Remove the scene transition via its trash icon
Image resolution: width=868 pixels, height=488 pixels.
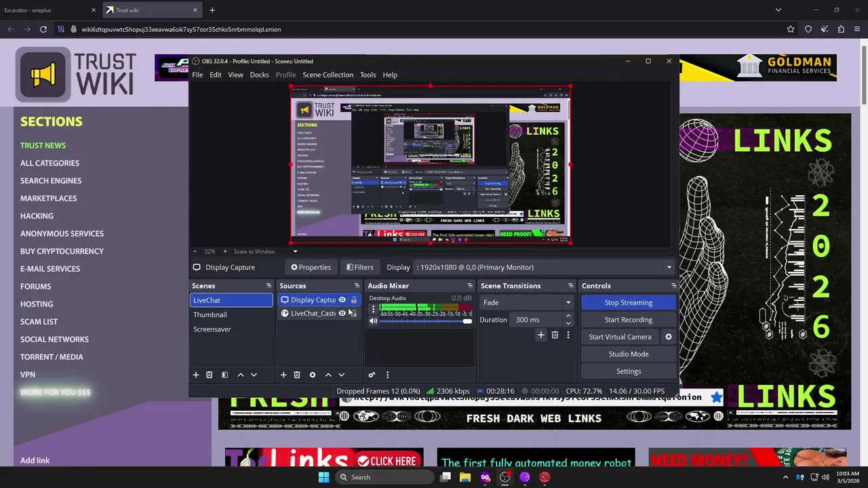tap(555, 335)
